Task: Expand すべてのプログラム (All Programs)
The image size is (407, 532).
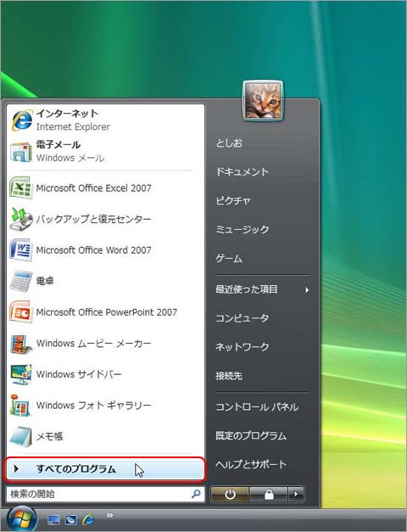Action: click(105, 469)
